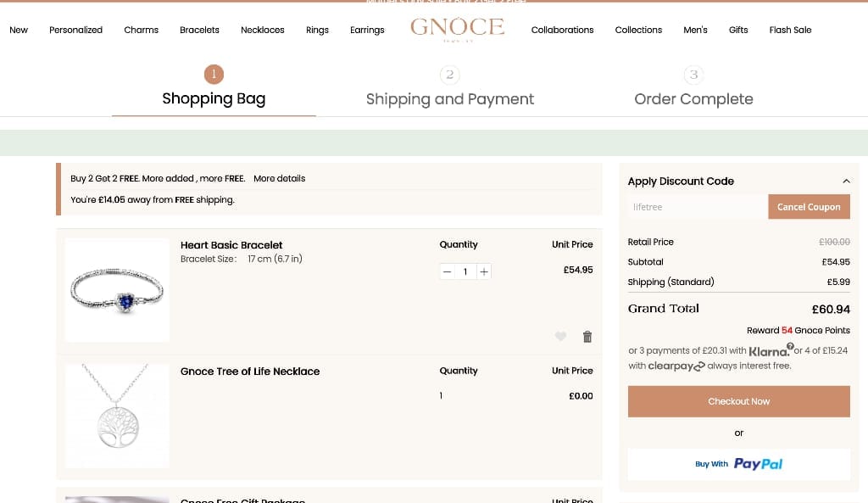
Task: Click Grand Total amount £60.94
Action: point(831,309)
